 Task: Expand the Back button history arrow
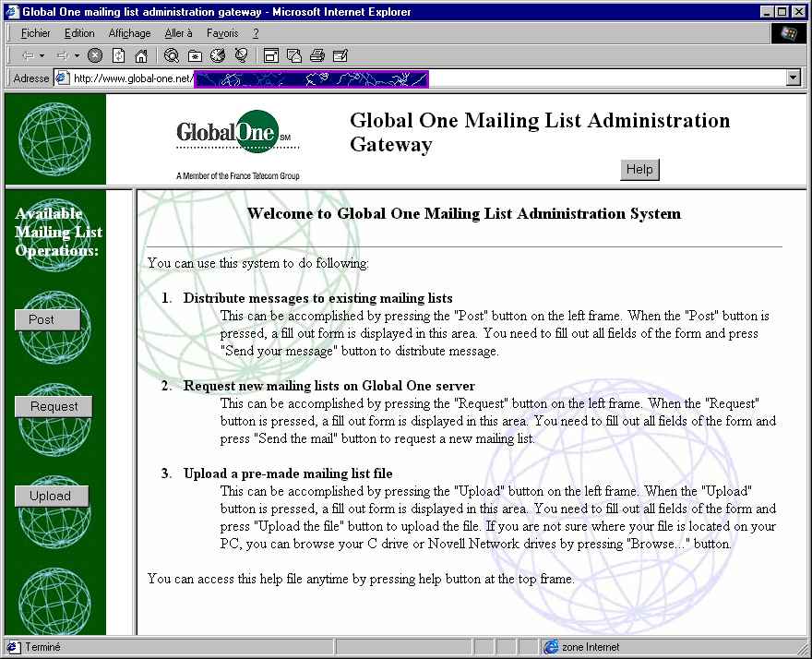pos(42,55)
